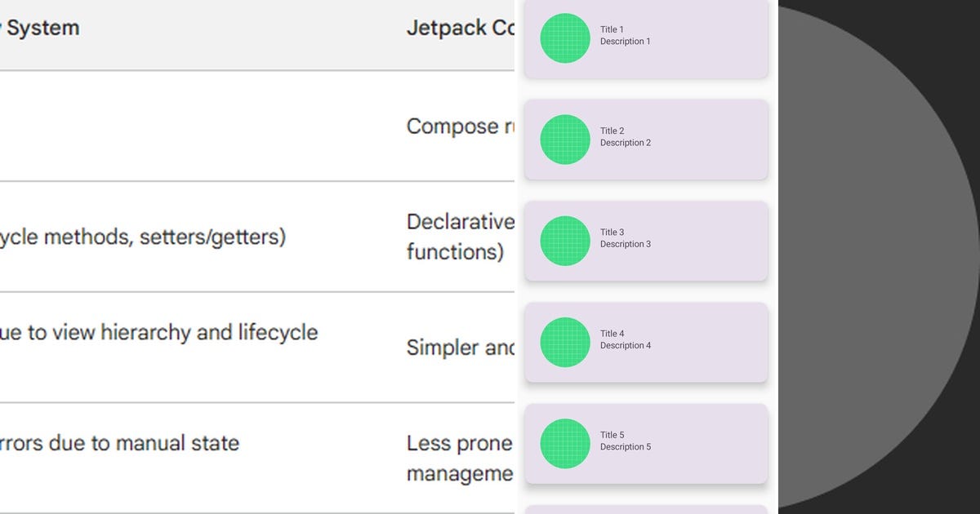Tap the "Description 4" text
The height and width of the screenshot is (514, 980).
coord(626,345)
